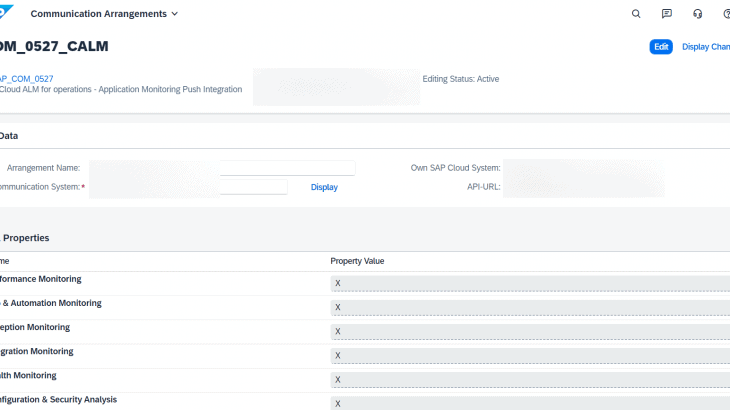Click Display link beside Communication System
Viewport: 730px width, 410px height.
(324, 187)
